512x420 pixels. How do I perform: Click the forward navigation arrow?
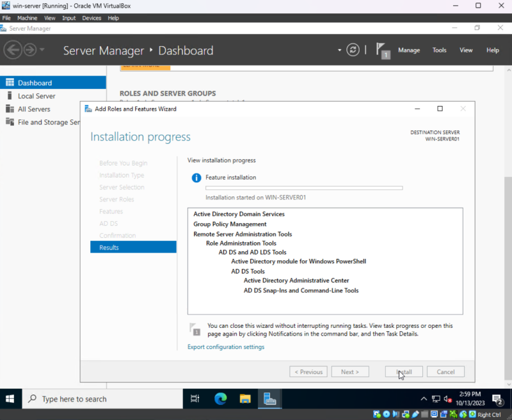point(30,50)
